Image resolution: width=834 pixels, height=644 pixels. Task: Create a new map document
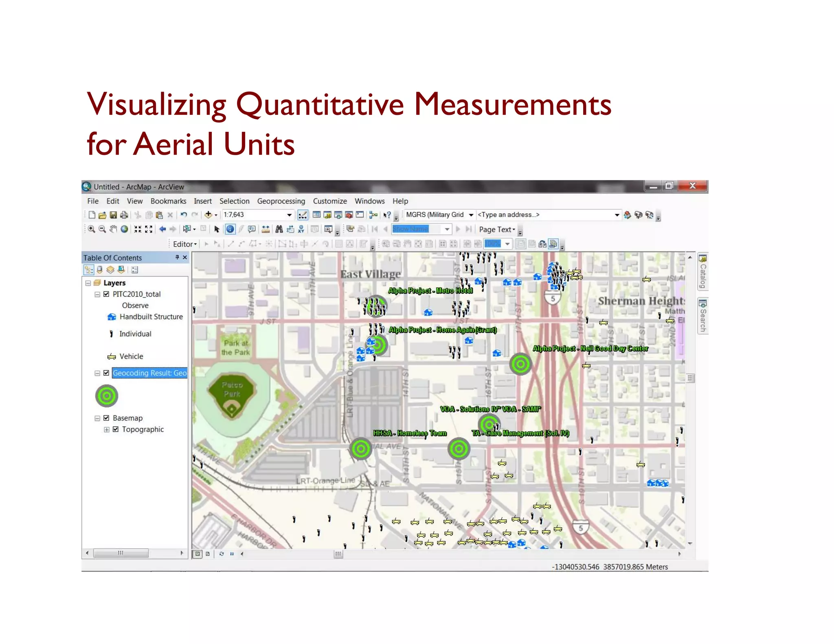pos(92,215)
